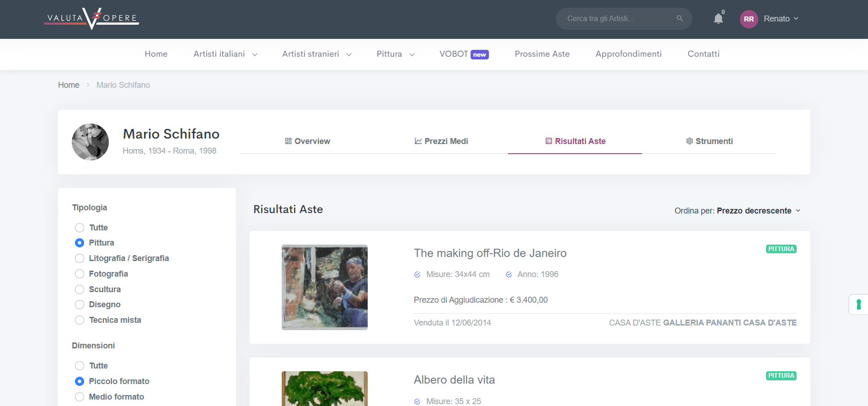Select the Disegno radio button
This screenshot has width=868, height=406.
(x=80, y=304)
